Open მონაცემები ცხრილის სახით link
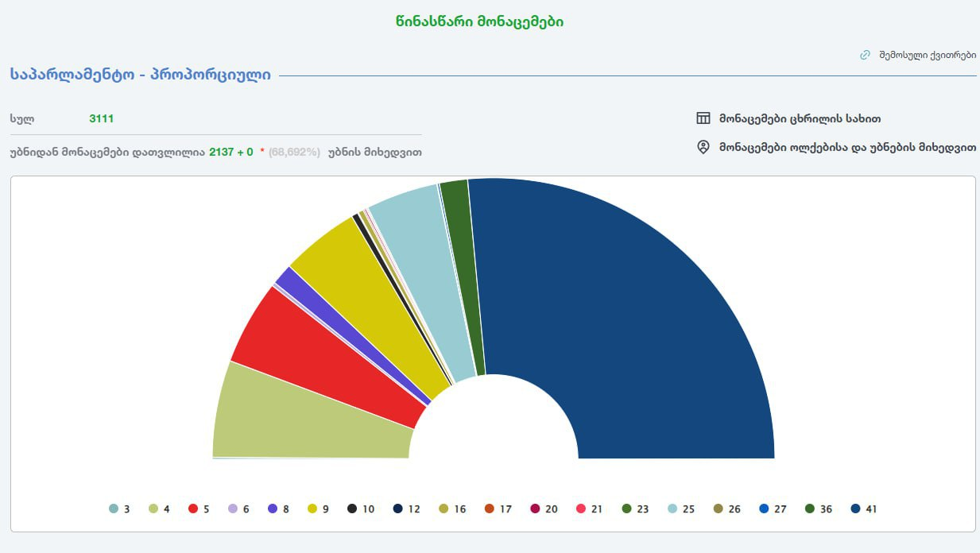The image size is (980, 553). click(800, 118)
